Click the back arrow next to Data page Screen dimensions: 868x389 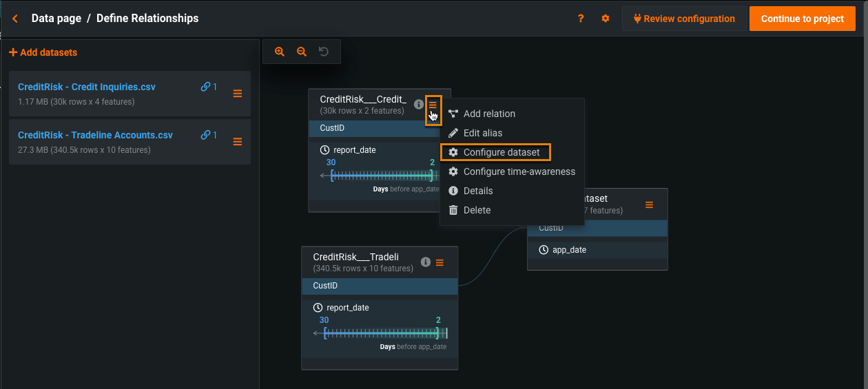click(x=15, y=19)
